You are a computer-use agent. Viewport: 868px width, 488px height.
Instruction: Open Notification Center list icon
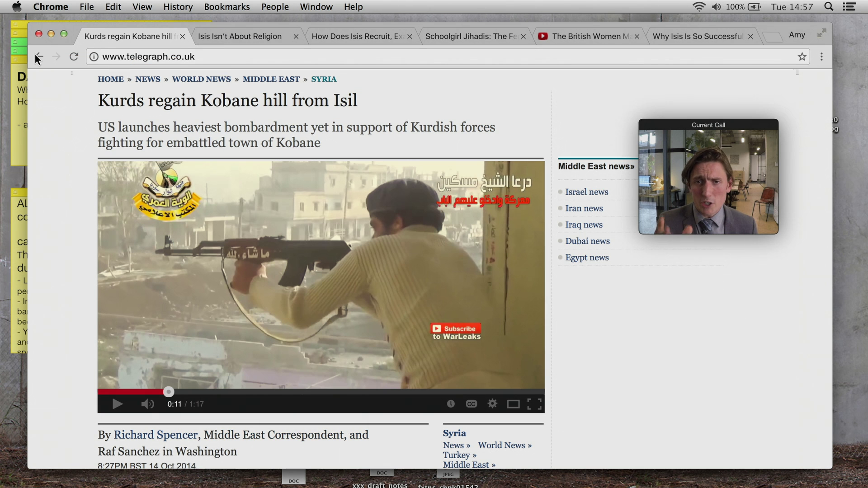click(849, 7)
